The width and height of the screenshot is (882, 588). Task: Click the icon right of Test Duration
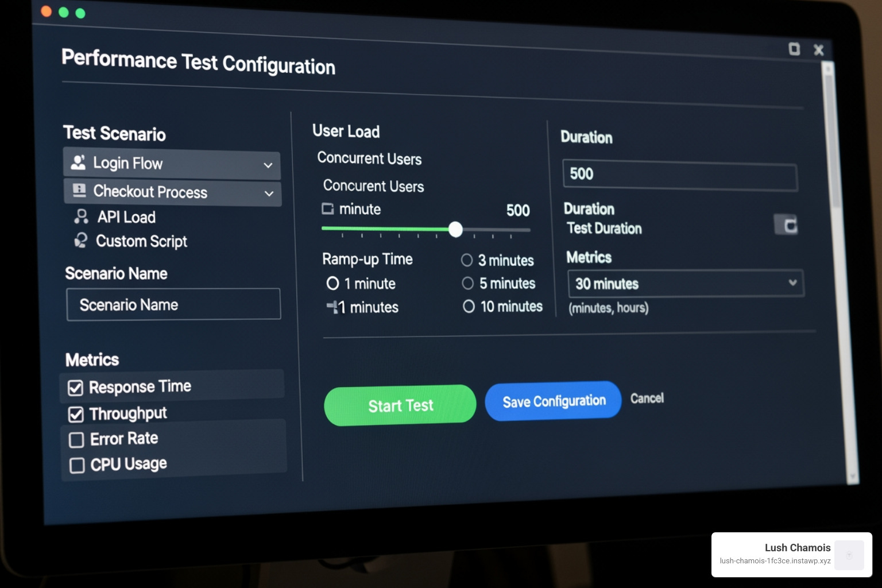tap(786, 225)
